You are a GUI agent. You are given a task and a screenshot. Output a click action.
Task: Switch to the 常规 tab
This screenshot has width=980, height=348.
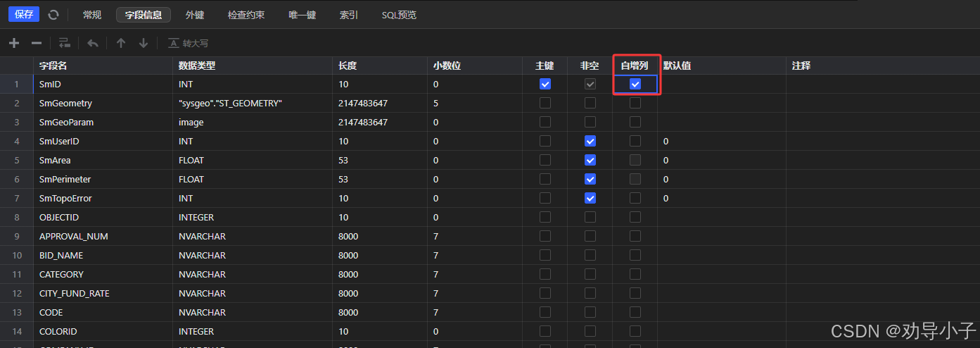click(x=91, y=15)
